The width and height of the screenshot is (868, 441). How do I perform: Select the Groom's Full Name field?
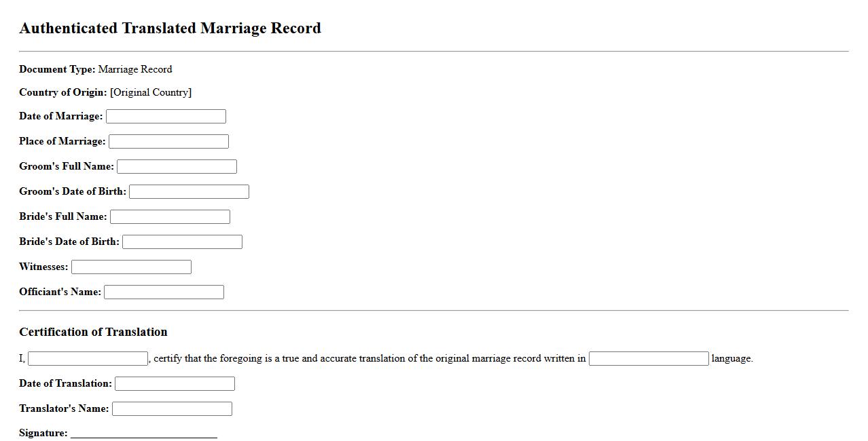tap(177, 167)
